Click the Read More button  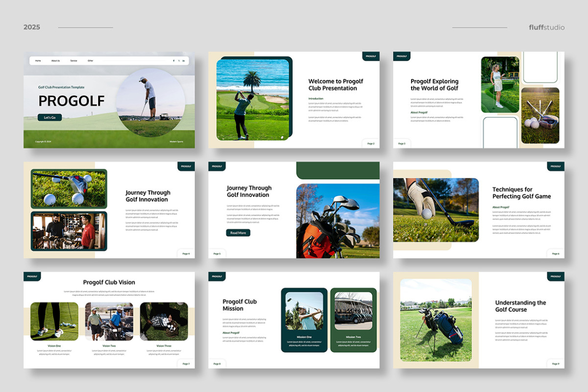pos(238,233)
